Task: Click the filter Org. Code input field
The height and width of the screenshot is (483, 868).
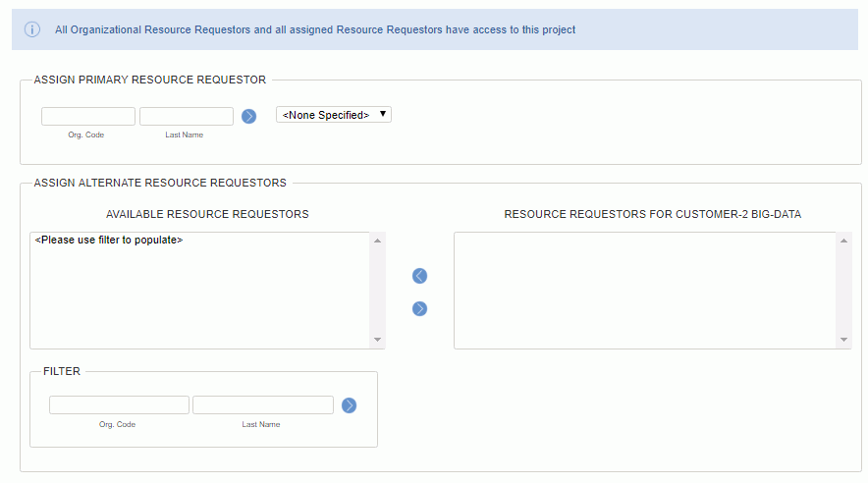Action: pyautogui.click(x=119, y=405)
